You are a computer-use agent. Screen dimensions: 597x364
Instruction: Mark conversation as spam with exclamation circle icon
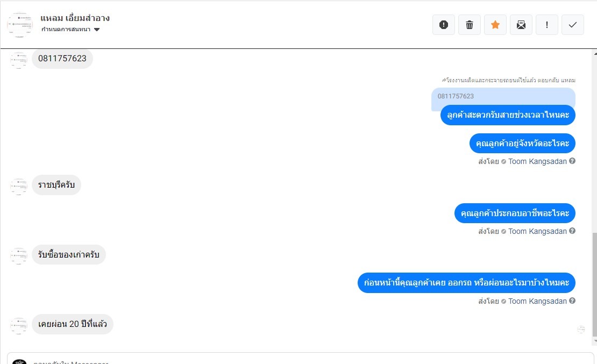(444, 25)
